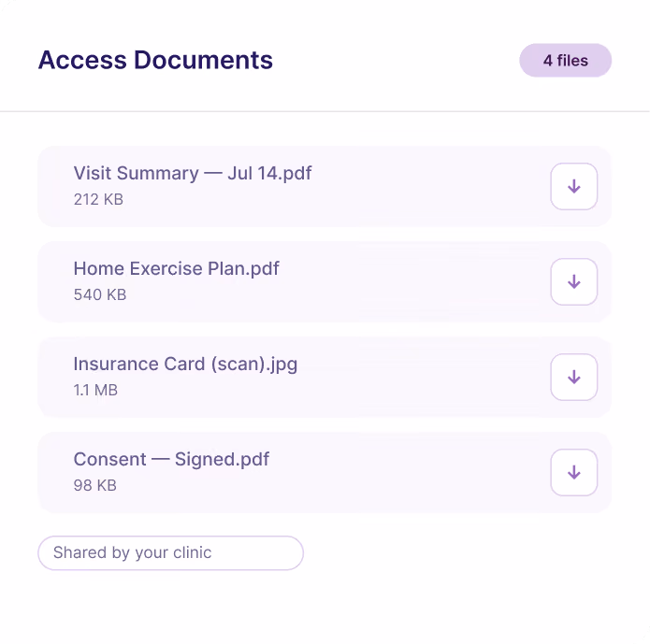Click the 4 files badge
Viewport: 650px width, 644px height.
566,61
